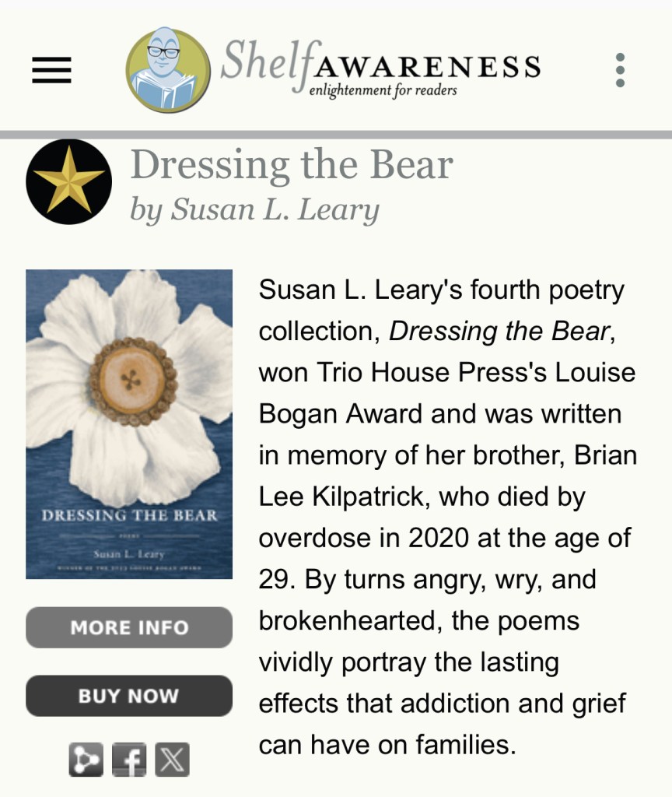Screen dimensions: 672x797
Task: Open the three-dot options menu
Action: click(620, 70)
